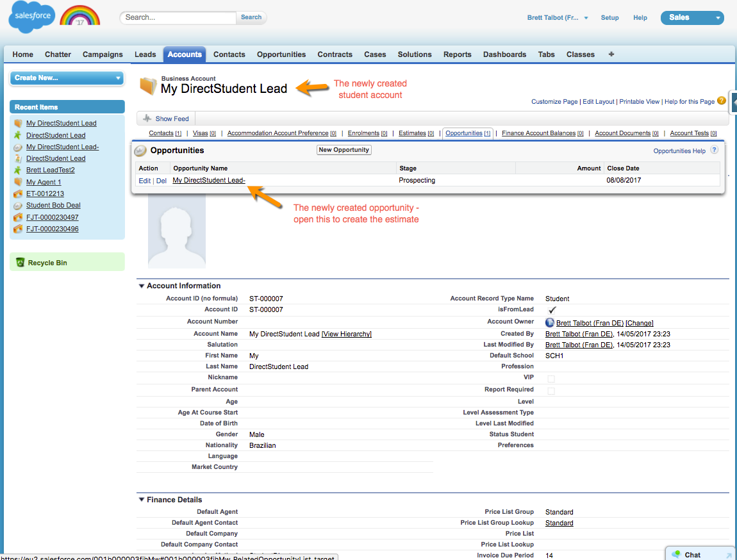This screenshot has width=737, height=560.
Task: Open the Sales app menu dropdown
Action: click(692, 18)
